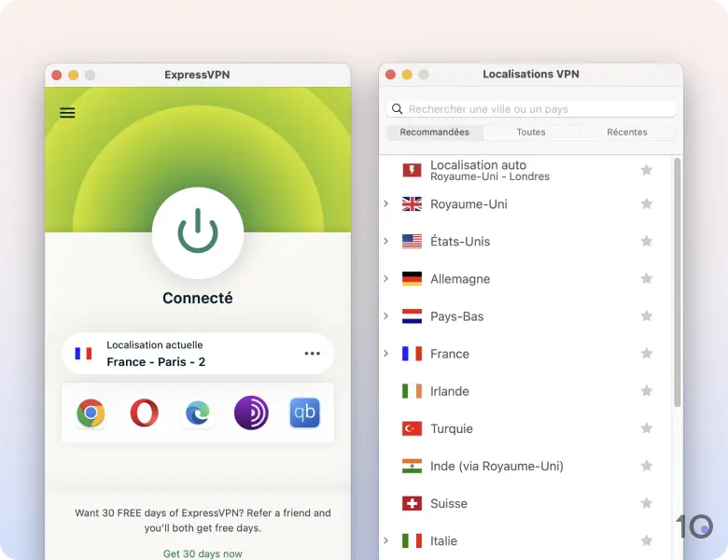
Task: Connect to France in the locations list
Action: [450, 354]
